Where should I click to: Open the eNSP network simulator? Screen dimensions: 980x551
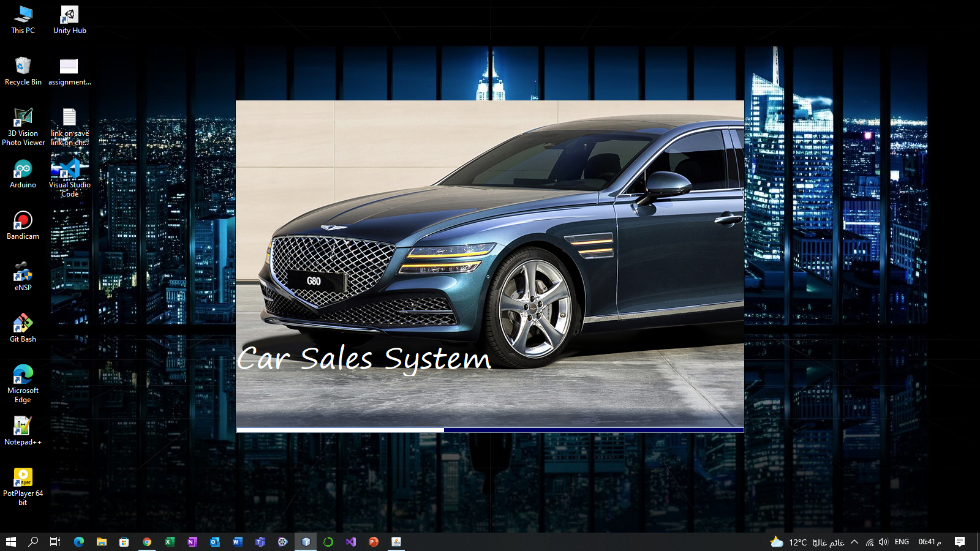pyautogui.click(x=23, y=274)
